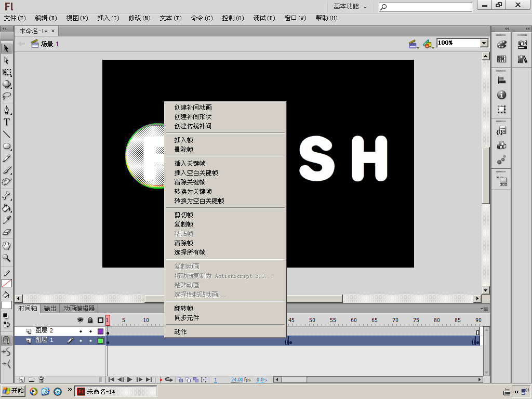Select the Eyedropper tool
The width and height of the screenshot is (532, 399).
pos(6,220)
